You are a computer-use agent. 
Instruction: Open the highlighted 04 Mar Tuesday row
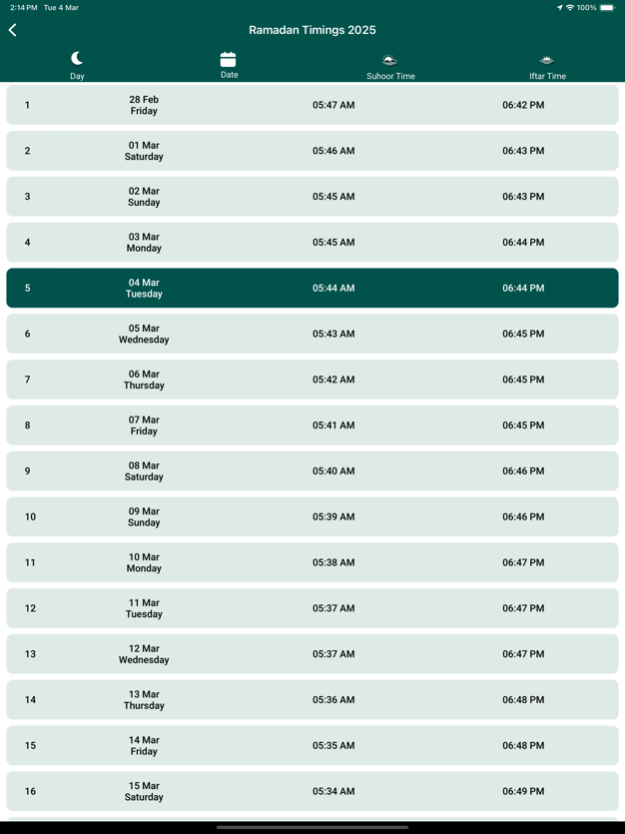[x=312, y=288]
